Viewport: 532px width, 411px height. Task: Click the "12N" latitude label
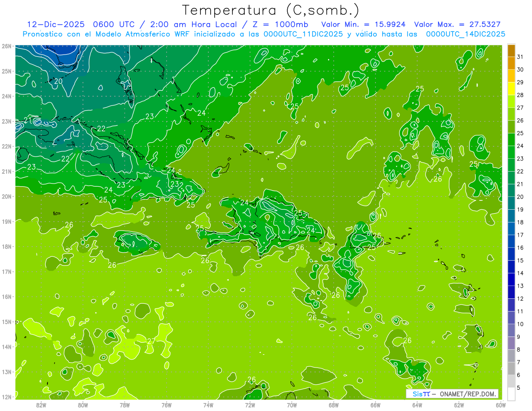(7, 397)
